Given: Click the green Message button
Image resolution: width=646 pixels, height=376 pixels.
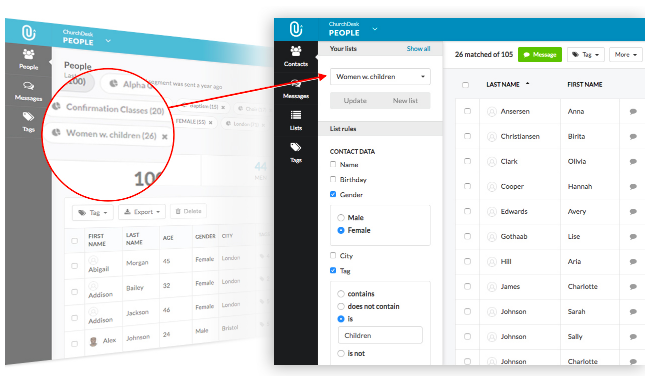Looking at the screenshot, I should pyautogui.click(x=540, y=54).
